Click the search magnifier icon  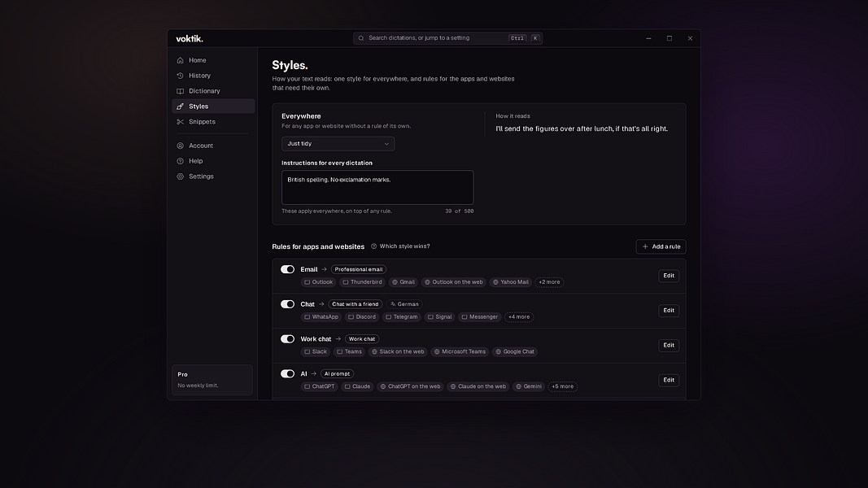coord(361,38)
